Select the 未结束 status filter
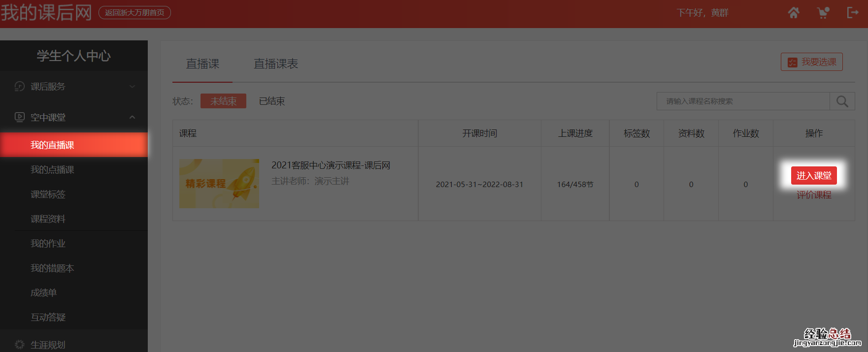This screenshot has width=868, height=352. pyautogui.click(x=223, y=101)
